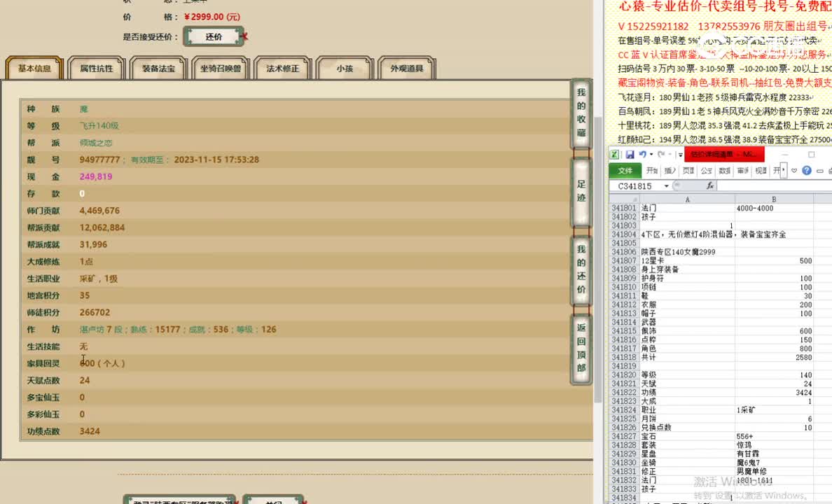Click the red 还价 counter-offer button icon
Viewport: 832px width, 504px height.
tap(214, 36)
